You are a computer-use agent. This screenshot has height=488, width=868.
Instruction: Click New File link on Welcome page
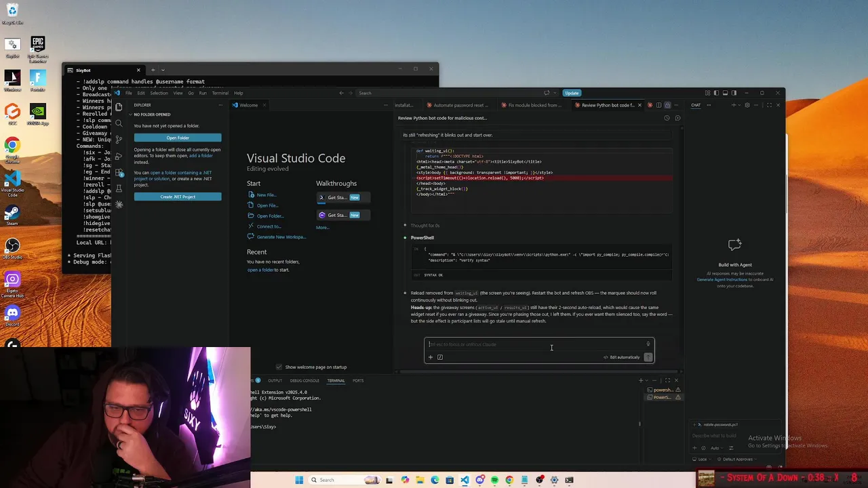pyautogui.click(x=266, y=195)
